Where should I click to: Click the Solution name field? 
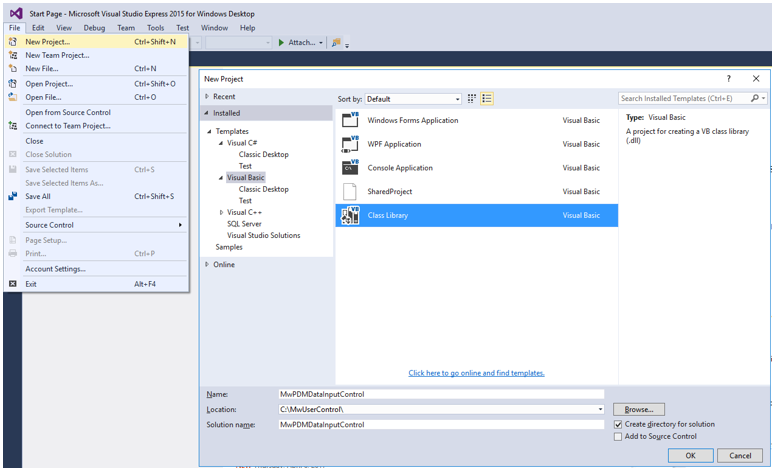click(441, 424)
